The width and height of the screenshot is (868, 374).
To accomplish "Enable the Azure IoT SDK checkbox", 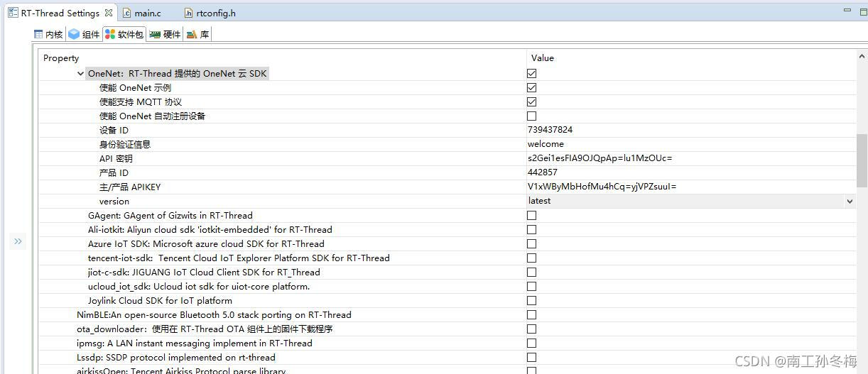I will coord(531,243).
